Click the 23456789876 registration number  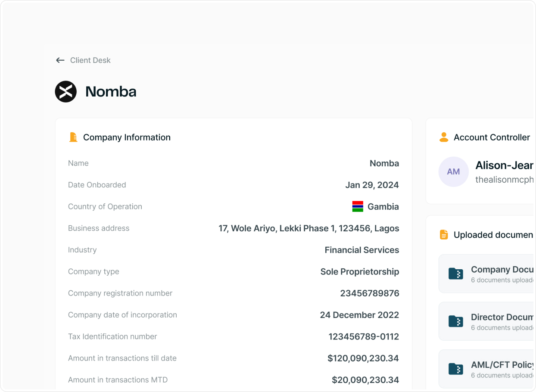click(x=370, y=293)
